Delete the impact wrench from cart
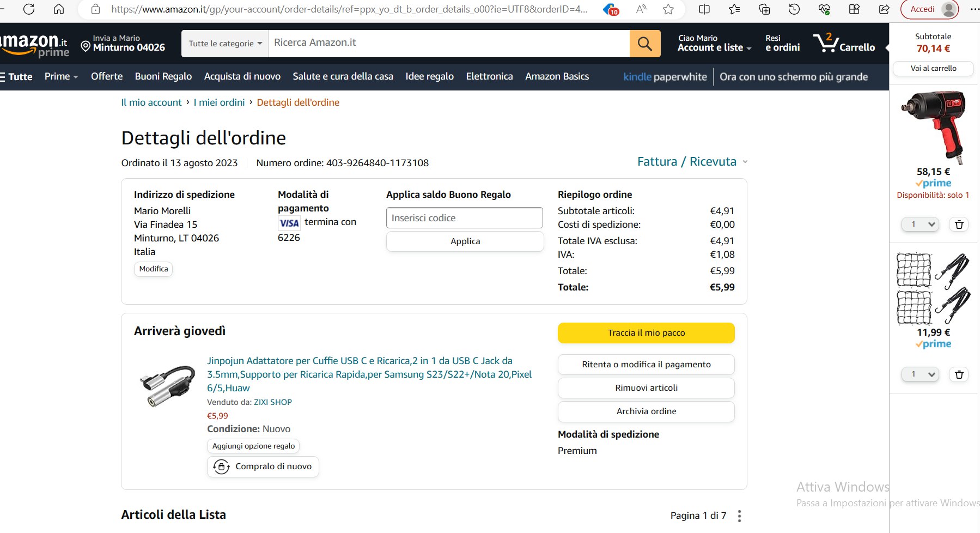The width and height of the screenshot is (980, 533). 959,225
